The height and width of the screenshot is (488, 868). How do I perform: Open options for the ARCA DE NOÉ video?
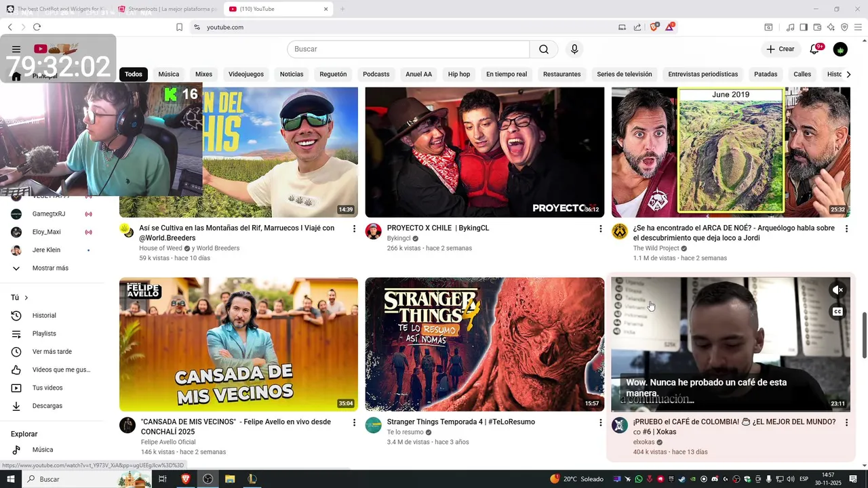[x=846, y=229]
